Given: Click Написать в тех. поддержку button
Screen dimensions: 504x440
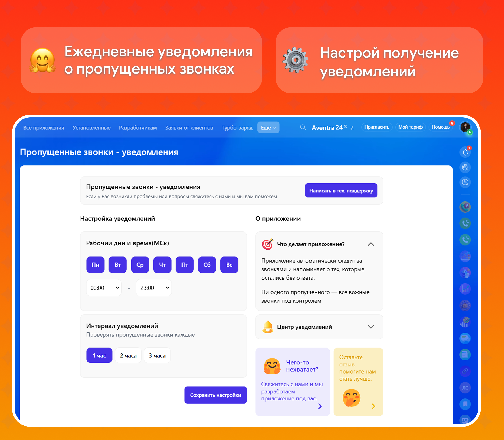Looking at the screenshot, I should 341,191.
